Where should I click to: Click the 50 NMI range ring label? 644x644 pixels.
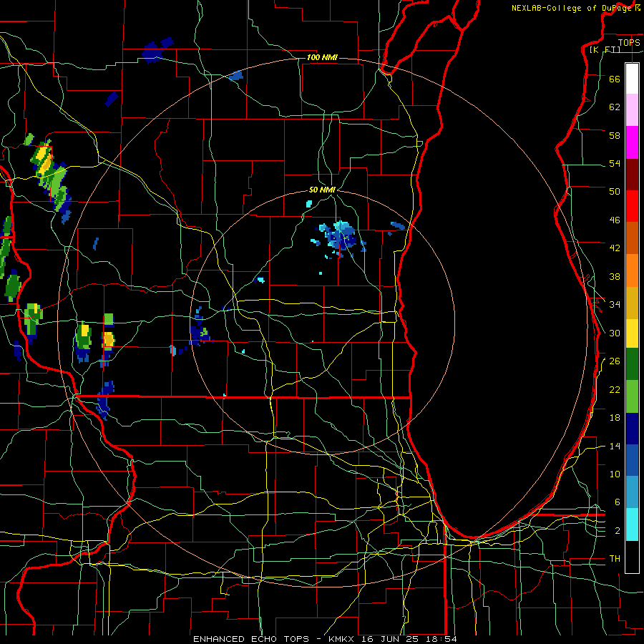(x=322, y=190)
